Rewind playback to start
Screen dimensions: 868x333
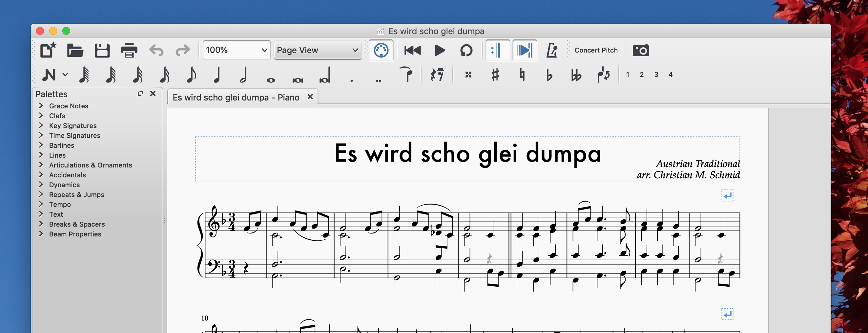click(x=412, y=50)
